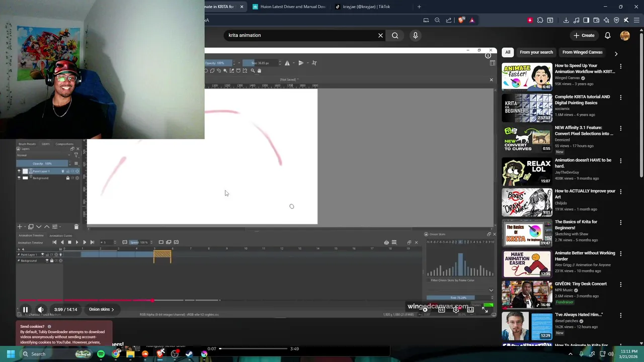Open the video player settings gear

(x=456, y=310)
